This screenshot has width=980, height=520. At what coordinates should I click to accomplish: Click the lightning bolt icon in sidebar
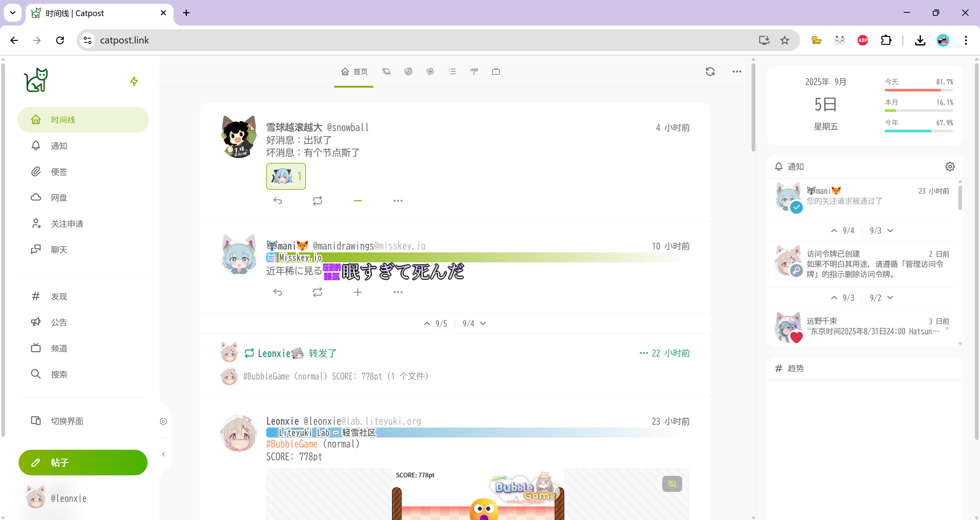[x=134, y=81]
